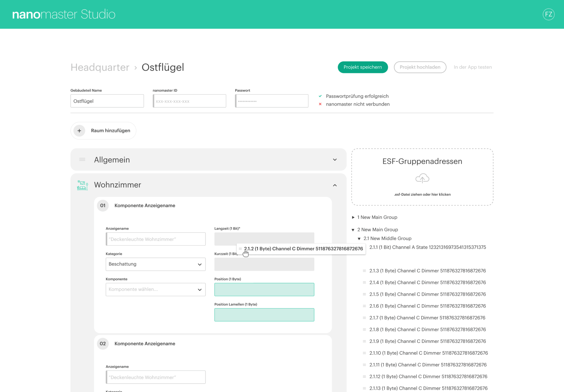Click the ESF cloud upload icon
The image size is (564, 392).
(422, 179)
